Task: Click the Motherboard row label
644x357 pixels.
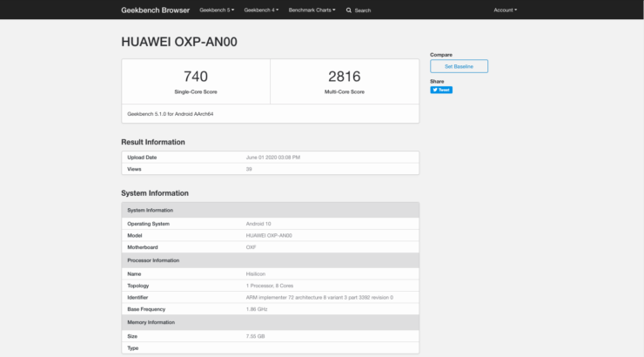Action: point(142,247)
